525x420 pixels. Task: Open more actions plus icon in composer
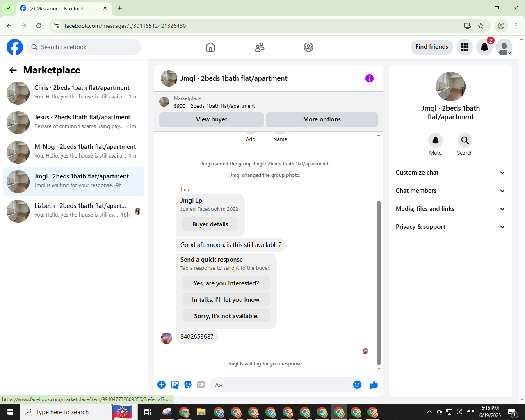point(162,385)
